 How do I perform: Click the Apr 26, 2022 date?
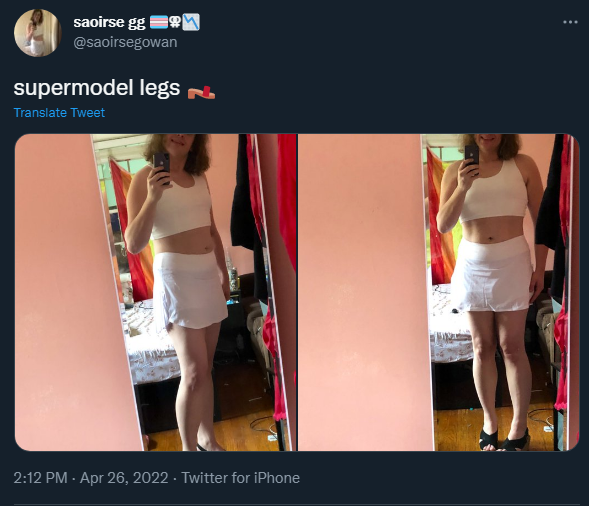[x=124, y=478]
